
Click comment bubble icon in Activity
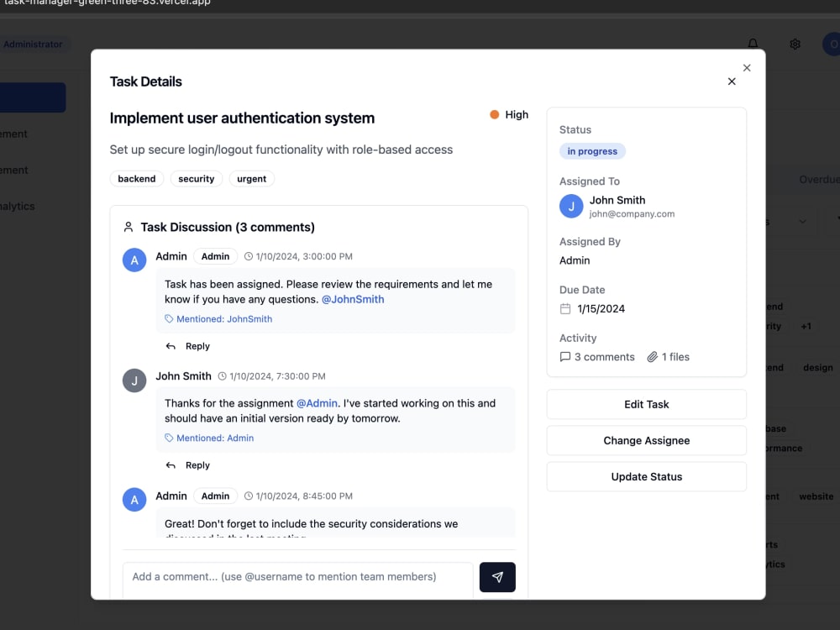pyautogui.click(x=564, y=357)
